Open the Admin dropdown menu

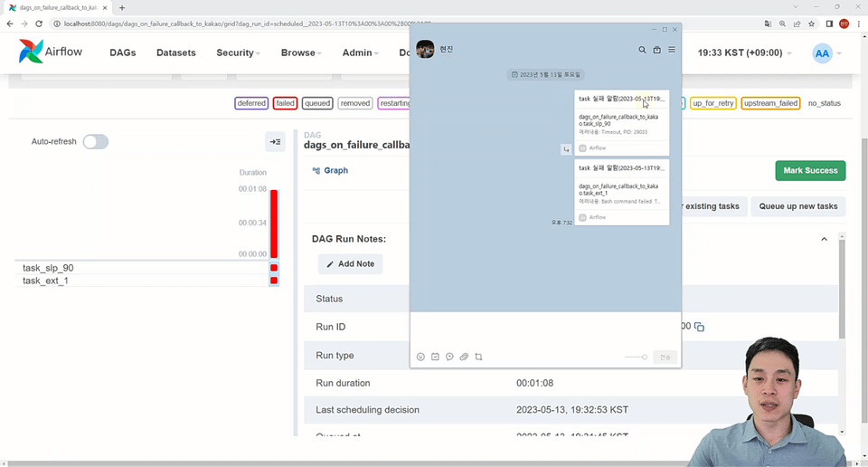pyautogui.click(x=361, y=52)
